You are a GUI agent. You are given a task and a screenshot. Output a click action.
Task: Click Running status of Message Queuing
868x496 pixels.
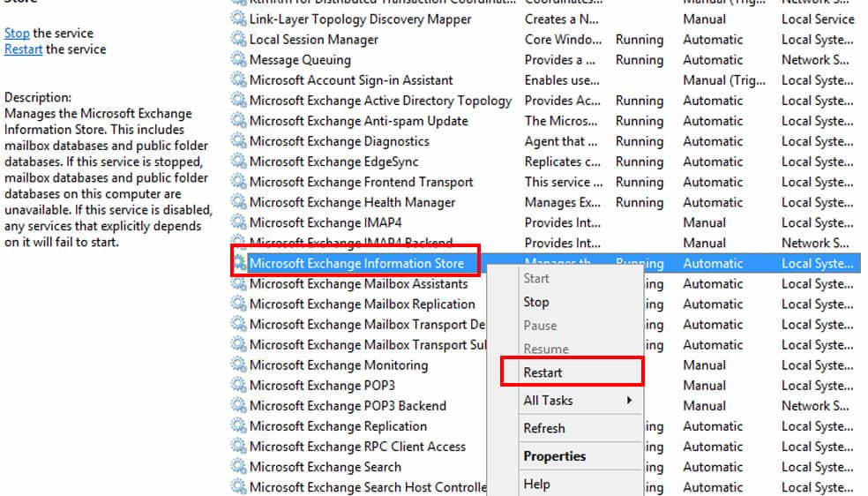[x=640, y=60]
